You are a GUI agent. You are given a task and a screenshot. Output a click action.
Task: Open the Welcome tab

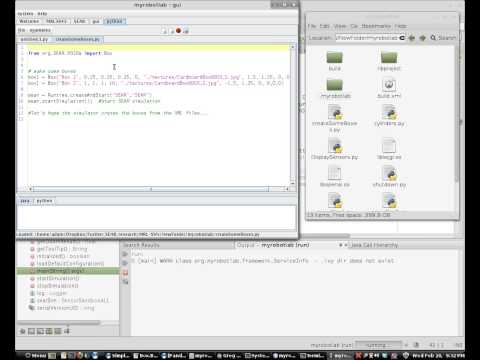(29, 21)
